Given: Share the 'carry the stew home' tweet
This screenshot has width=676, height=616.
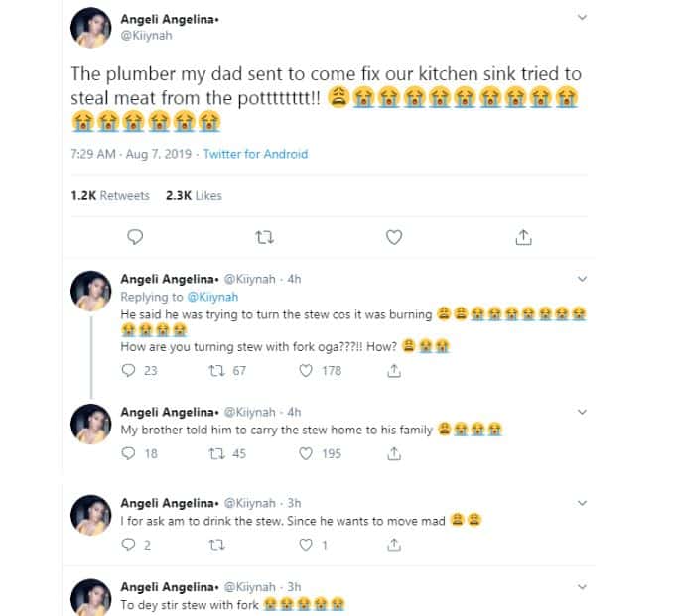Looking at the screenshot, I should [x=394, y=453].
